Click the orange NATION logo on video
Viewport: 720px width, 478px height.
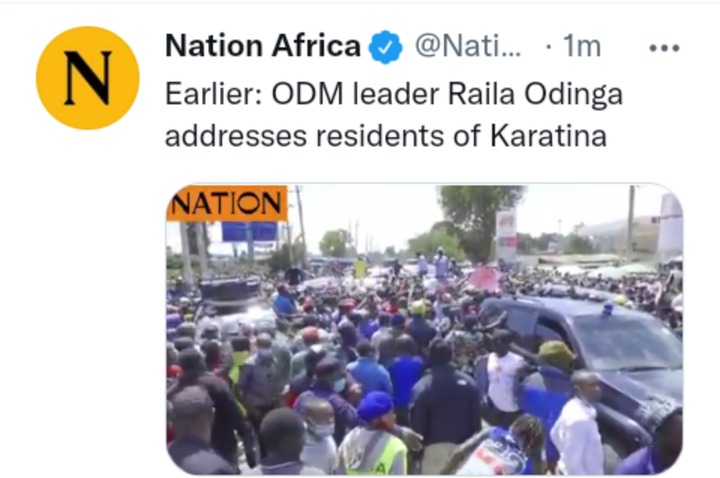coord(227,203)
